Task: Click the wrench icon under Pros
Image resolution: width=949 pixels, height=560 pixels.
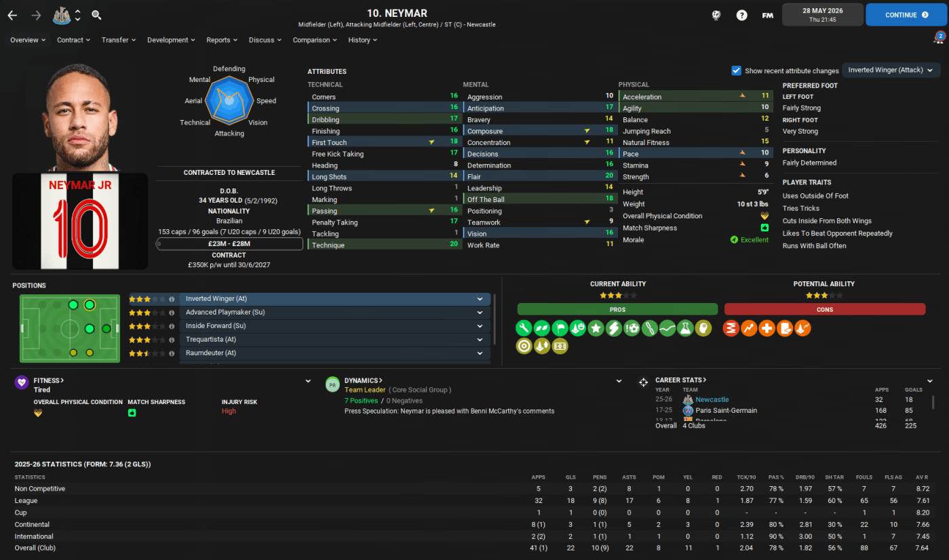Action: click(x=524, y=329)
